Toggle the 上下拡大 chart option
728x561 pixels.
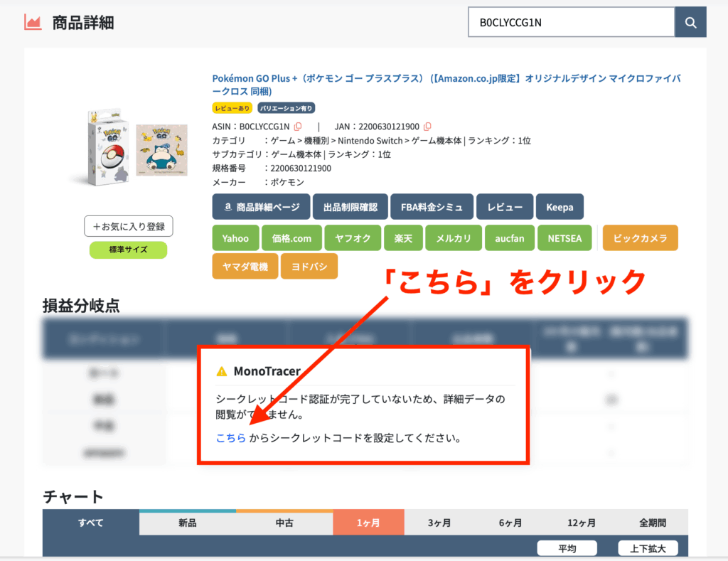[648, 548]
